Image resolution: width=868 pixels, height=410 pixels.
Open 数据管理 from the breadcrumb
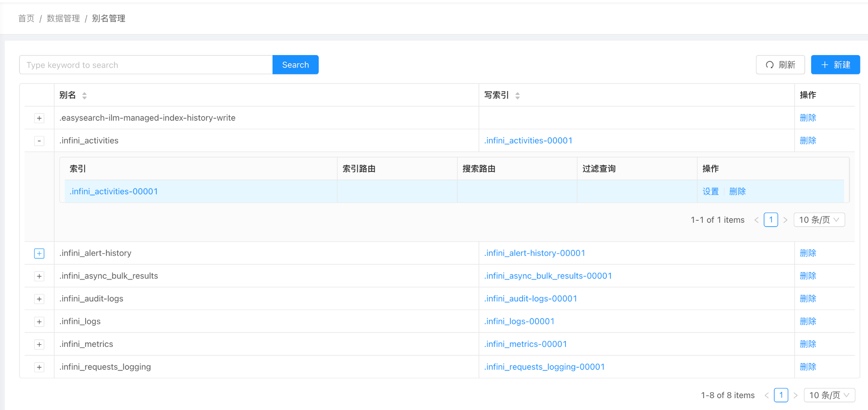tap(63, 18)
